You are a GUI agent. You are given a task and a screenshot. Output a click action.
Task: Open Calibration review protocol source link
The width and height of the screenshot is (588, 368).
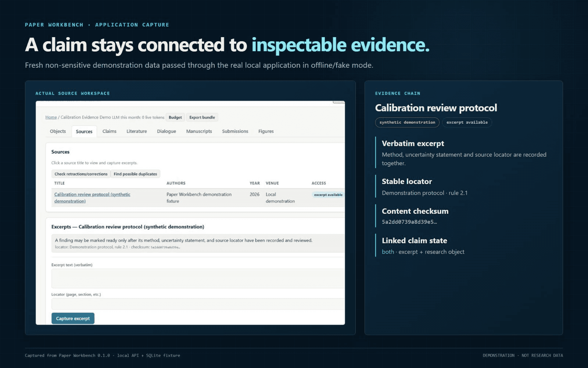coord(92,198)
